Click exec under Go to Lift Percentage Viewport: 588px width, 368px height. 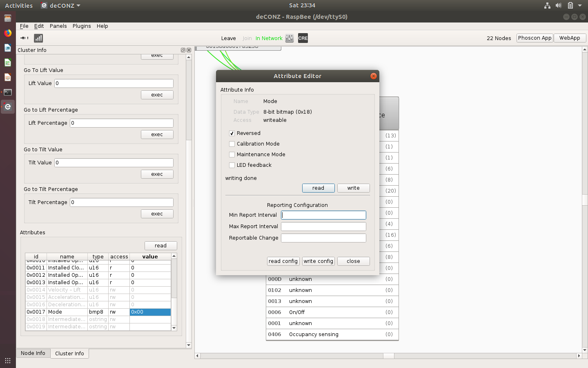click(x=157, y=135)
